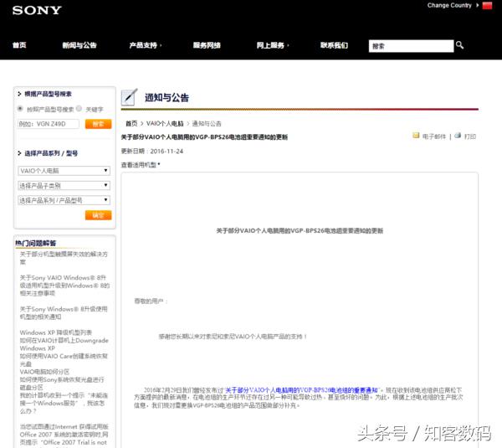The height and width of the screenshot is (448, 502).
Task: Click the product model input field
Action: [49, 124]
